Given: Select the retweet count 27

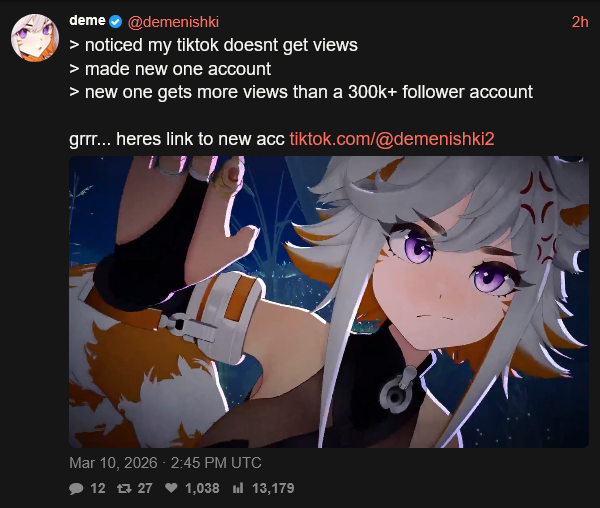Looking at the screenshot, I should click(x=145, y=488).
